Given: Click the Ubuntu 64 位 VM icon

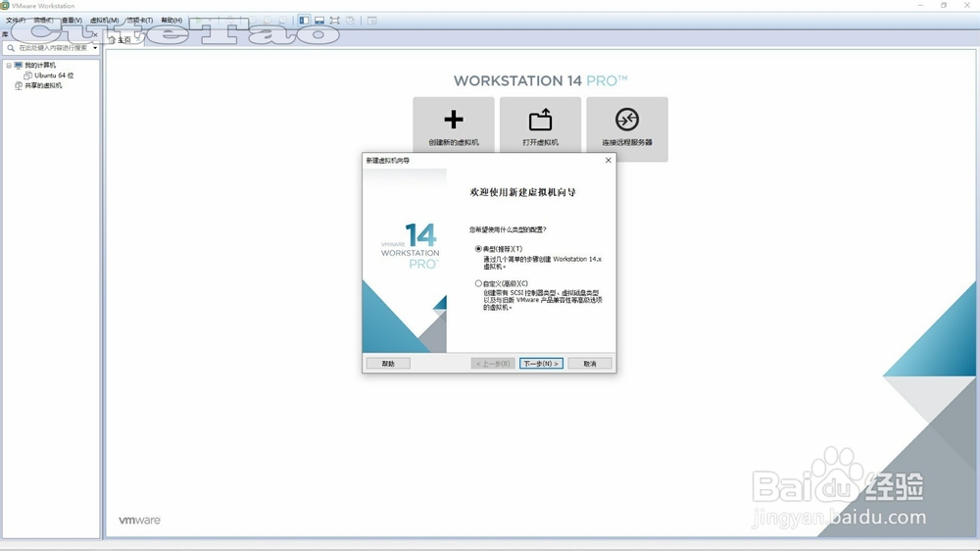Looking at the screenshot, I should (27, 75).
